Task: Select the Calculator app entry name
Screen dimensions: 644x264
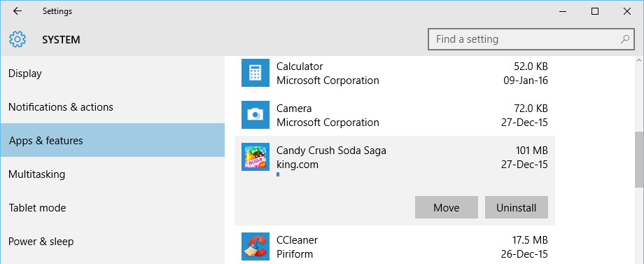Action: [300, 66]
